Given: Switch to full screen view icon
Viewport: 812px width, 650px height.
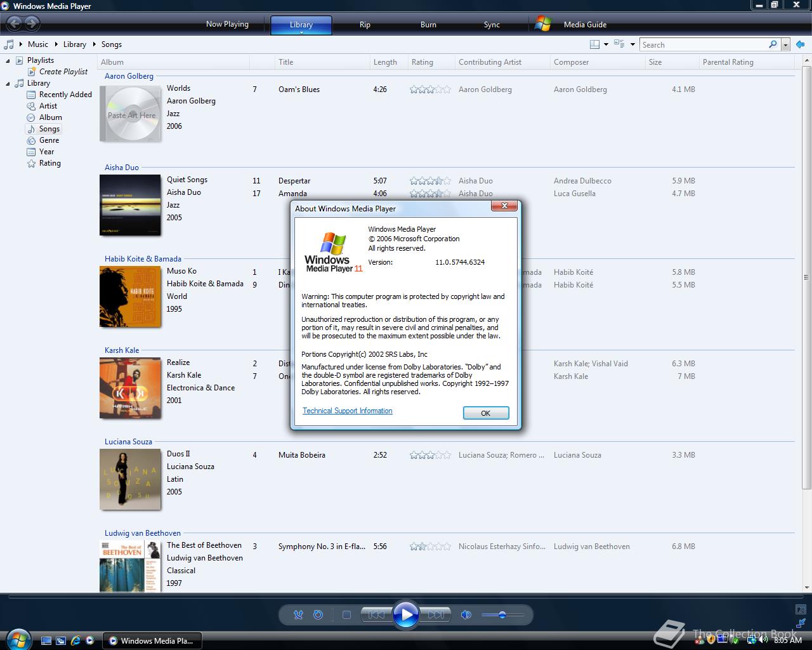Looking at the screenshot, I should pyautogui.click(x=801, y=609).
